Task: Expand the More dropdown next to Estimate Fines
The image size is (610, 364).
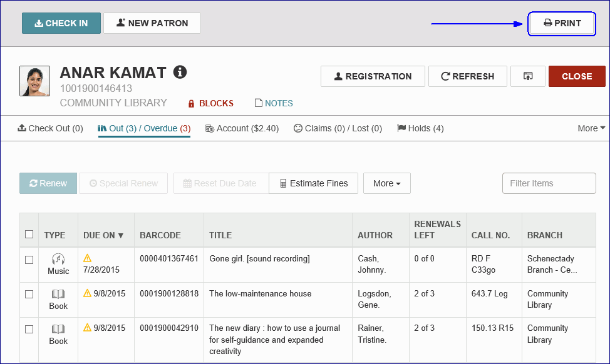Action: click(x=386, y=183)
